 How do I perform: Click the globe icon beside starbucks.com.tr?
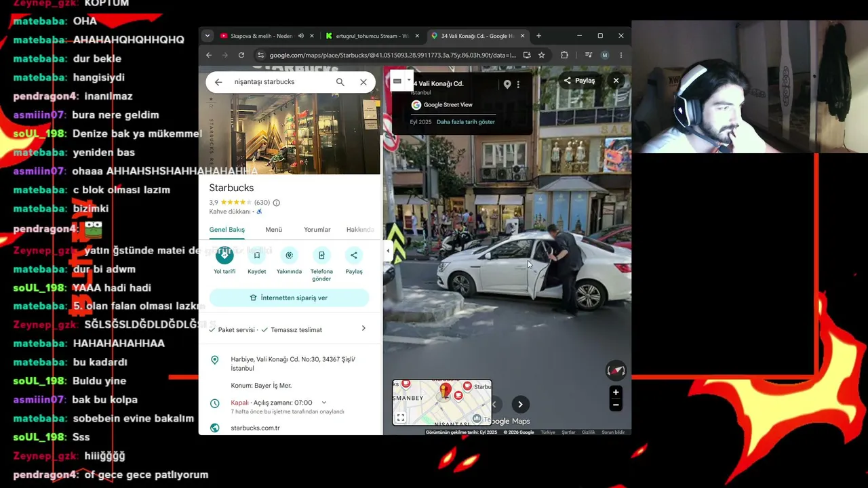coord(215,428)
